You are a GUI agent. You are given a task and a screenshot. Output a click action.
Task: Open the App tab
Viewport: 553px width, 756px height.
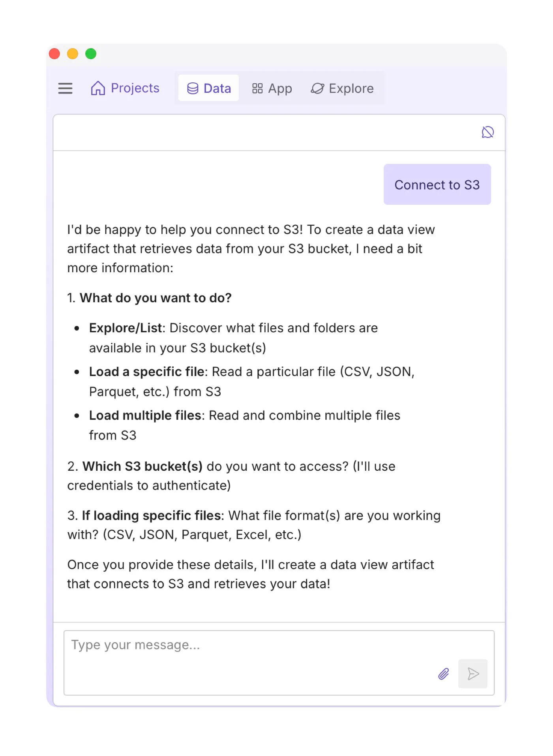[272, 88]
